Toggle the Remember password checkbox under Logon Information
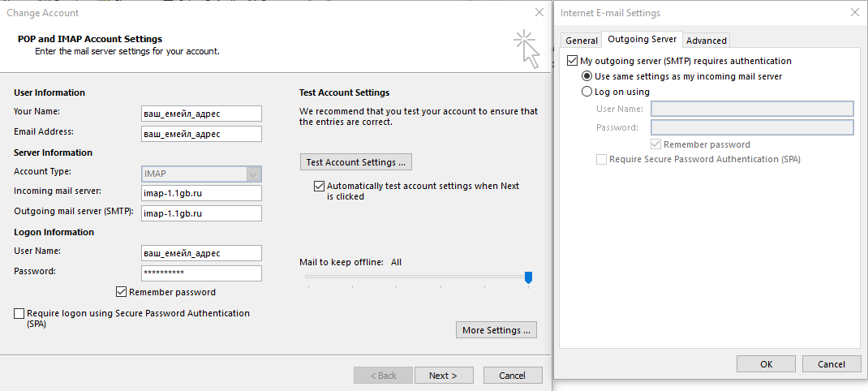The image size is (868, 391). [122, 292]
